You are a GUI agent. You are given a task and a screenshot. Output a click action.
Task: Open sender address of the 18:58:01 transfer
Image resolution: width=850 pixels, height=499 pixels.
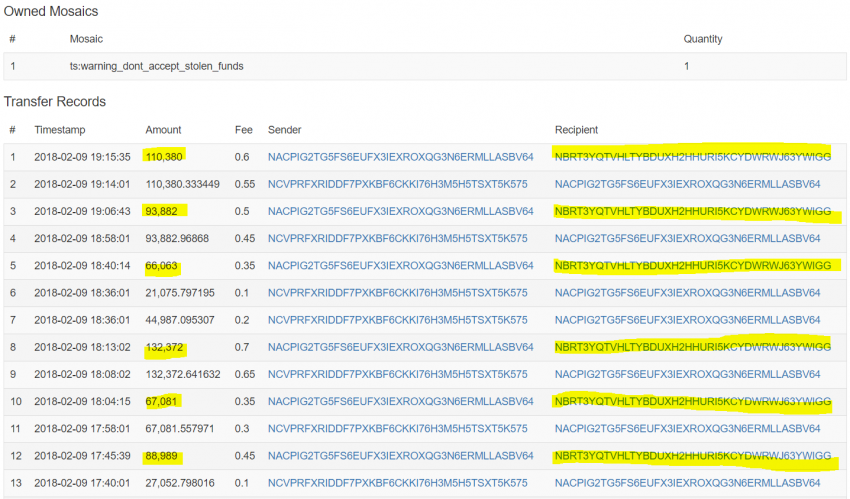click(397, 238)
